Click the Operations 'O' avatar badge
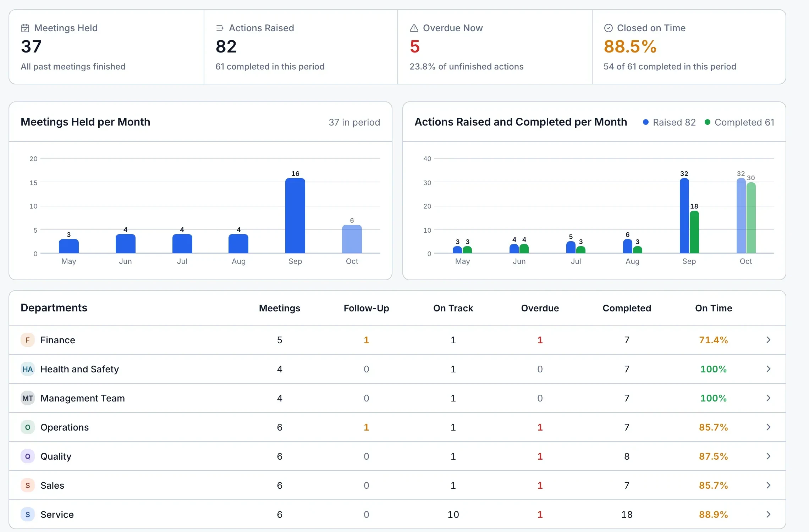Viewport: 809px width, 532px height. click(28, 427)
